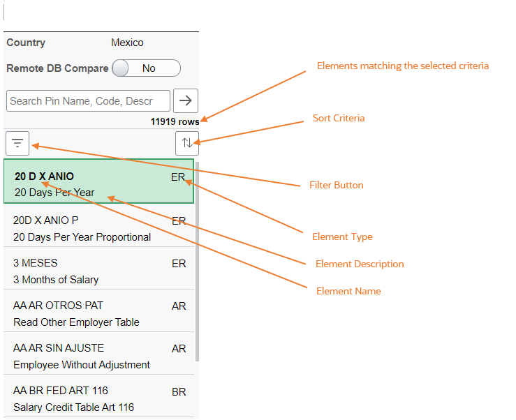Image resolution: width=516 pixels, height=420 pixels.
Task: Click the filter button icon
Action: pos(17,144)
